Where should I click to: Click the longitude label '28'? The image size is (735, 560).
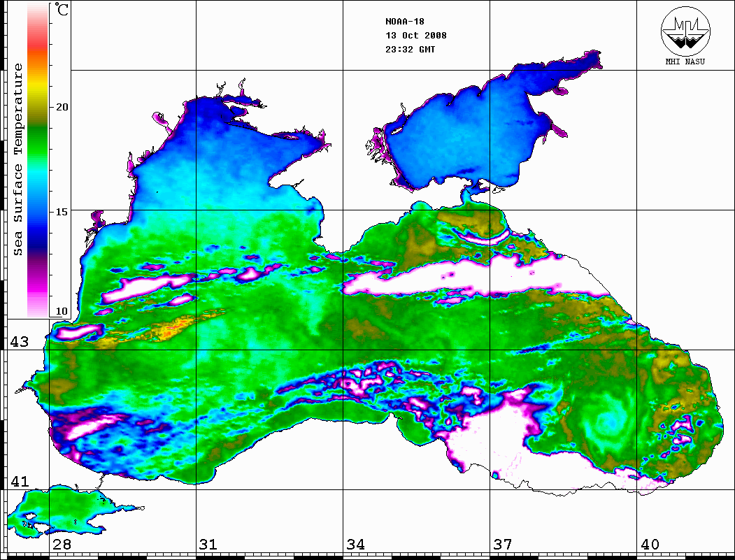(62, 545)
